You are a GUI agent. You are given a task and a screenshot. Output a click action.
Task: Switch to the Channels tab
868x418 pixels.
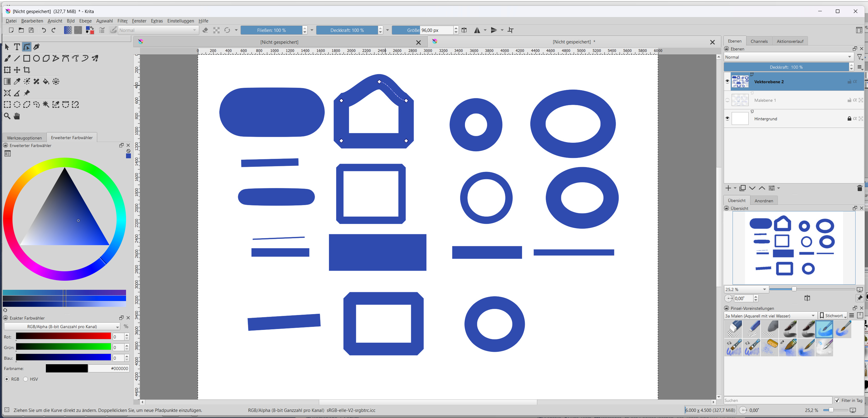759,41
